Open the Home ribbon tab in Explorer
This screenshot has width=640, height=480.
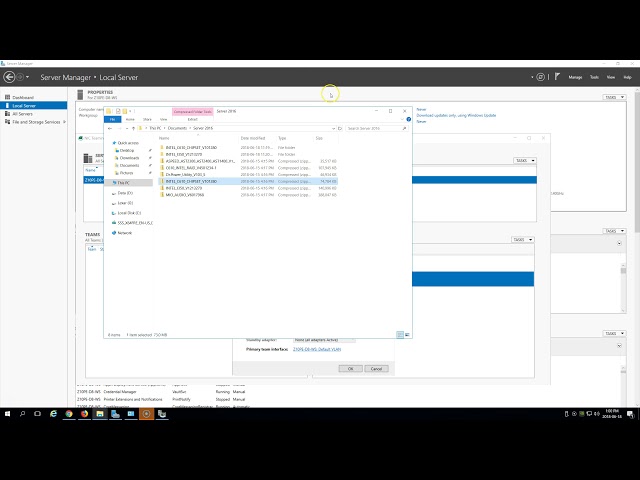[x=130, y=119]
